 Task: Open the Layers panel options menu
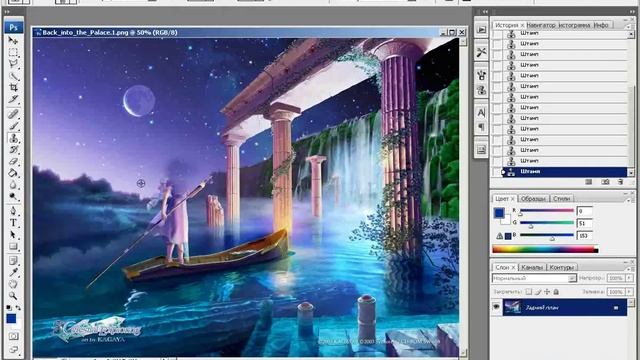tap(628, 269)
